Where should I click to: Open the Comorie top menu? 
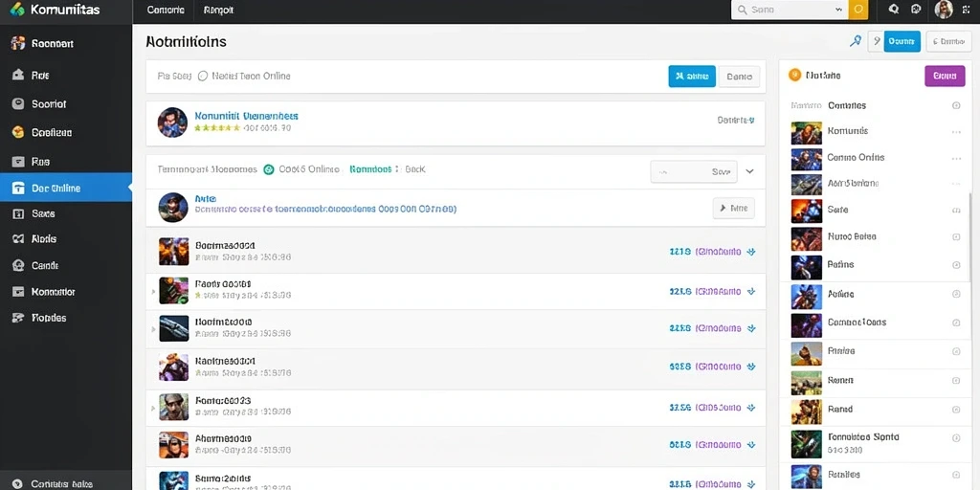click(166, 10)
